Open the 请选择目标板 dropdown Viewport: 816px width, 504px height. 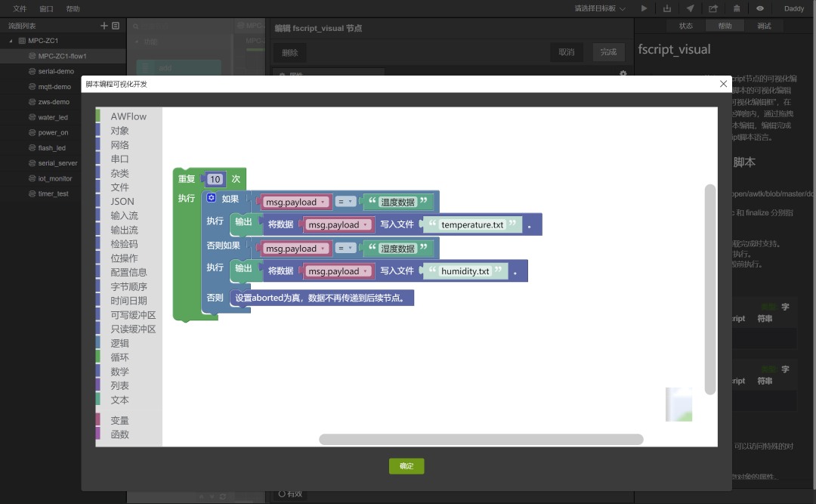(x=599, y=8)
